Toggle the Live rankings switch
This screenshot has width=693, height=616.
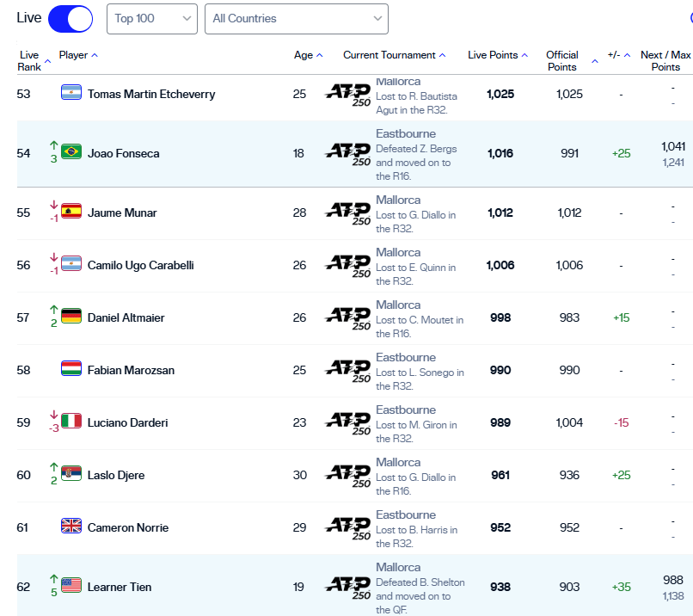pyautogui.click(x=71, y=18)
